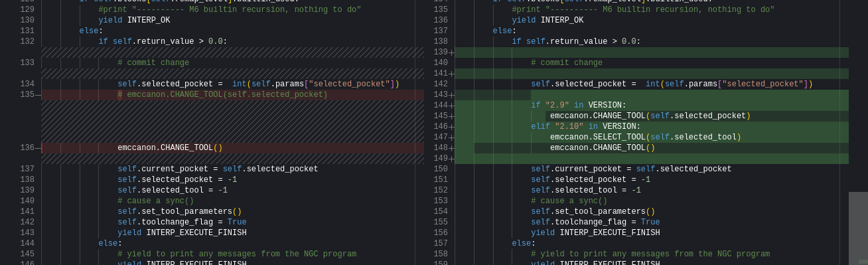Click the commented emccanon.CHANGE_TOOL line in left pane

coord(222,95)
